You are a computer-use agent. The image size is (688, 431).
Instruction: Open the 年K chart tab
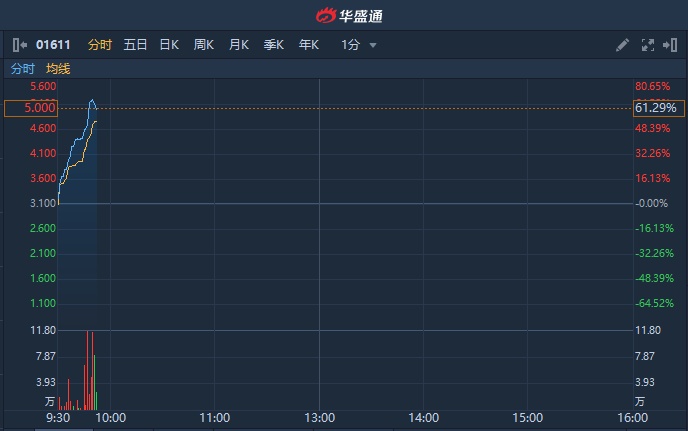point(308,45)
